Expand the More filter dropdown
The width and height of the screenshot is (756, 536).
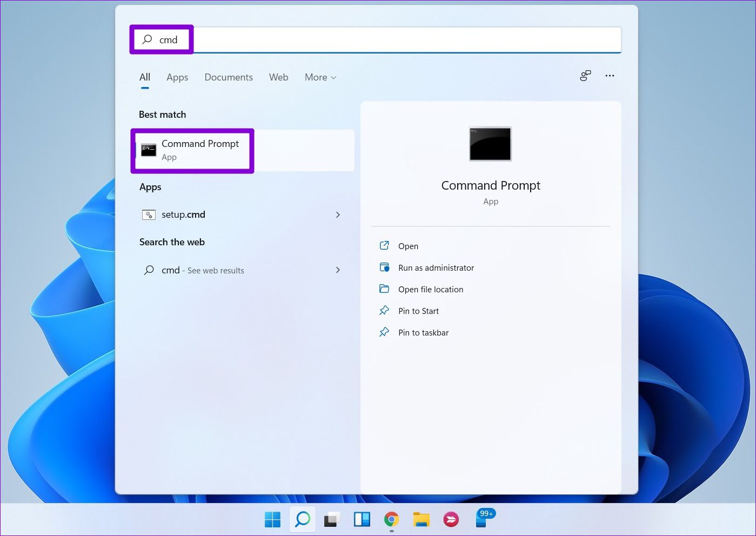click(x=320, y=77)
